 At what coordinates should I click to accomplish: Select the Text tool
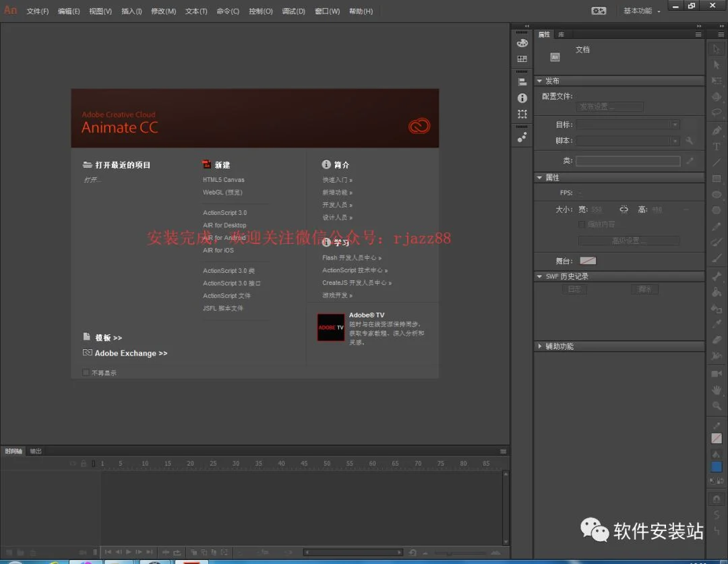pyautogui.click(x=717, y=147)
